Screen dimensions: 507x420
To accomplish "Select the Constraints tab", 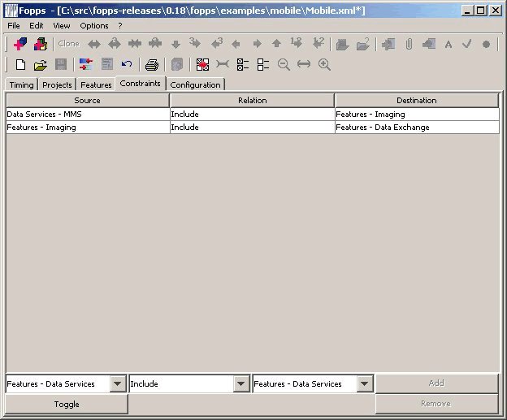I will (141, 84).
